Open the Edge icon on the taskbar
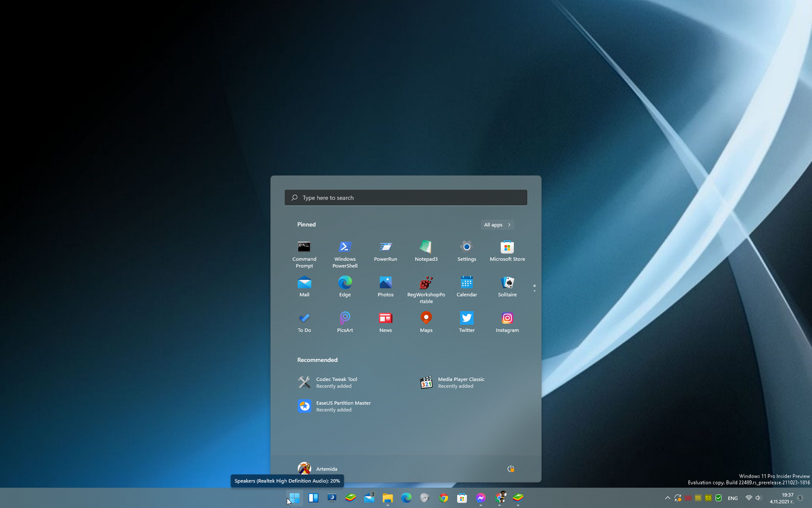The width and height of the screenshot is (812, 508). pyautogui.click(x=406, y=498)
